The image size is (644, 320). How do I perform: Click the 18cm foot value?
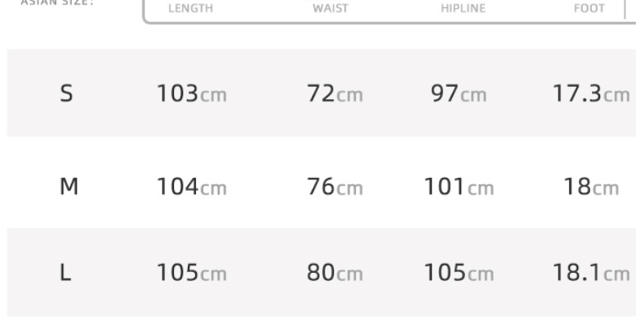point(591,187)
